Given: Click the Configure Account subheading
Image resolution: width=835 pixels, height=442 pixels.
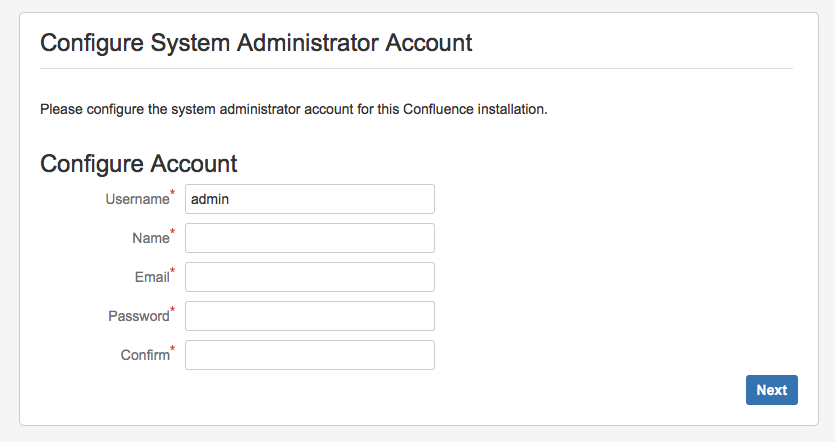Looking at the screenshot, I should [x=139, y=163].
